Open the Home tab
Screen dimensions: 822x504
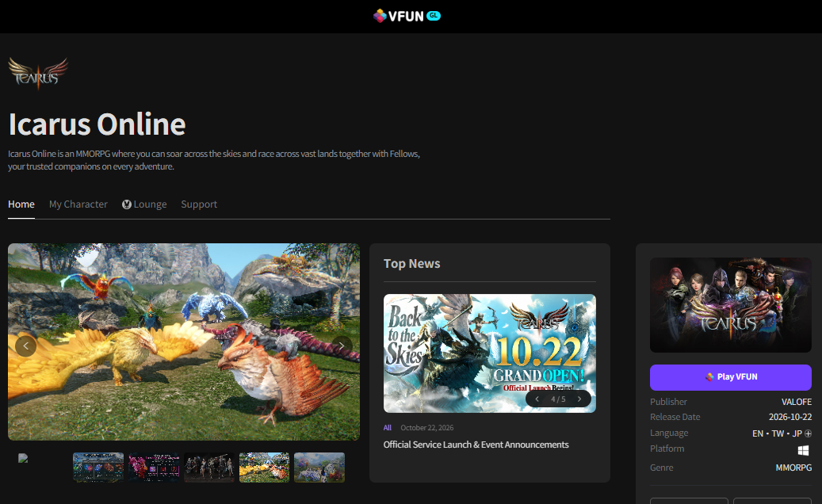pyautogui.click(x=21, y=204)
